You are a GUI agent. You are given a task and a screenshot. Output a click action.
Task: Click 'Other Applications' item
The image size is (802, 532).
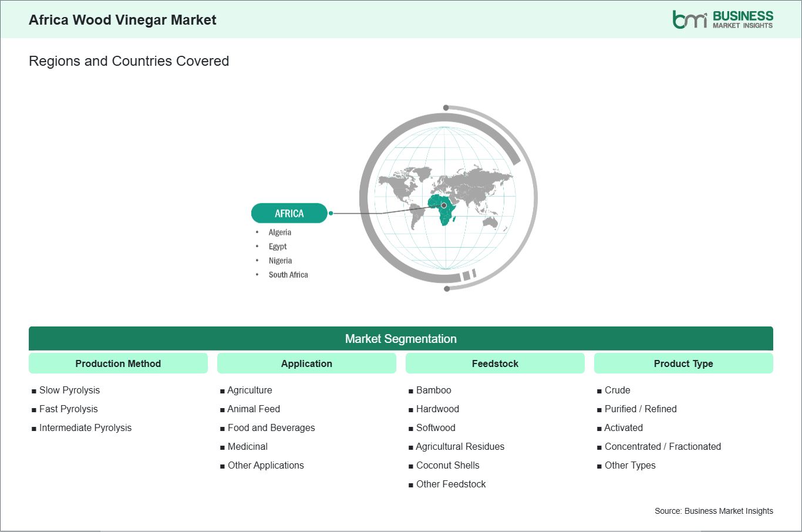(266, 465)
